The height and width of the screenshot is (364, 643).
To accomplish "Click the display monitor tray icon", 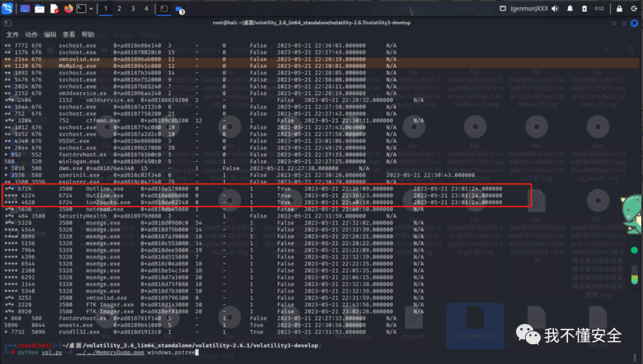I will (x=502, y=8).
